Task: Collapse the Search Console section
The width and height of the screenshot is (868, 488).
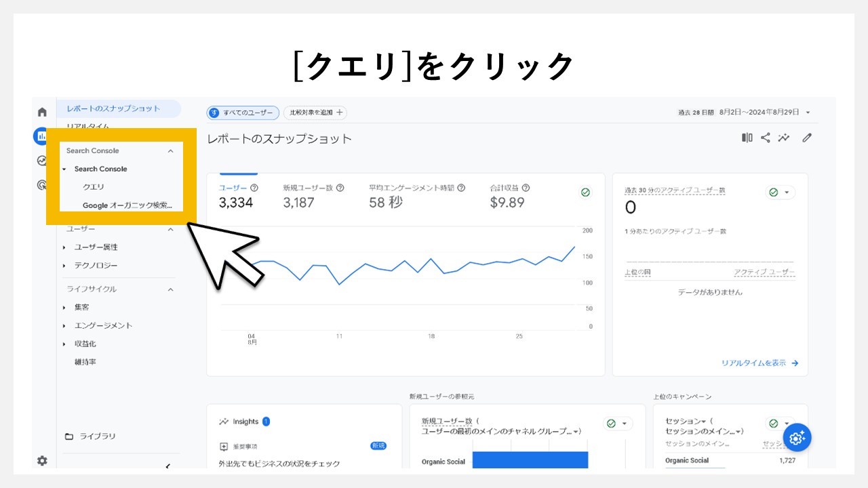Action: click(x=170, y=150)
